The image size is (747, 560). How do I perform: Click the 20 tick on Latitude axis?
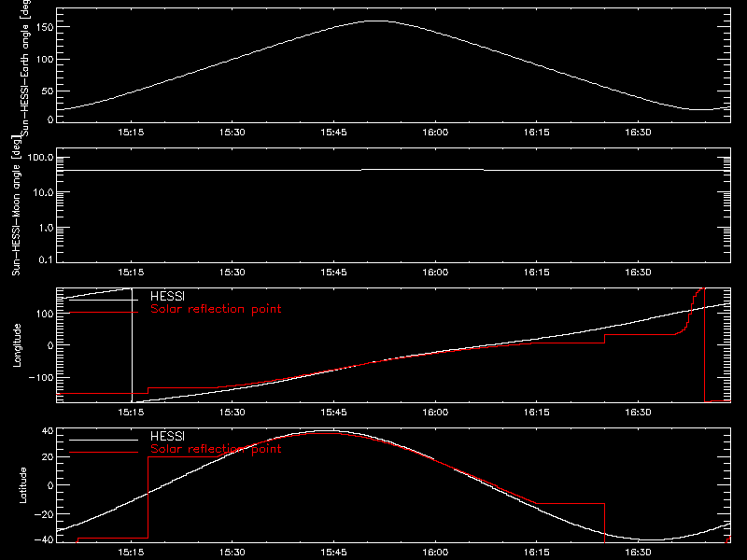[49, 457]
